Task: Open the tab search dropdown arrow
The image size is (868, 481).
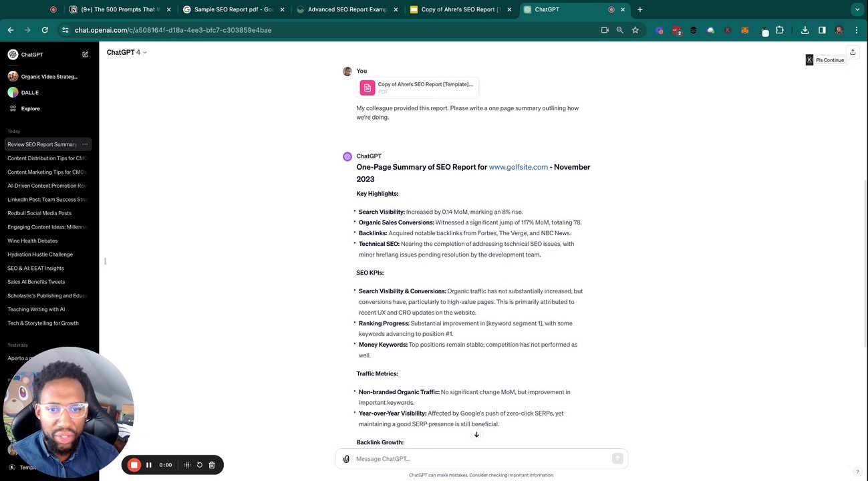Action: (857, 9)
